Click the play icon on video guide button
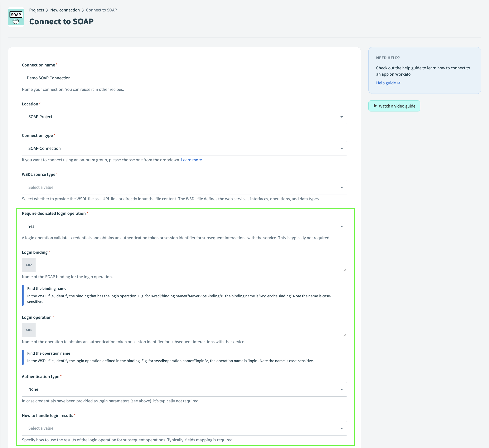This screenshot has width=489, height=448. (375, 106)
